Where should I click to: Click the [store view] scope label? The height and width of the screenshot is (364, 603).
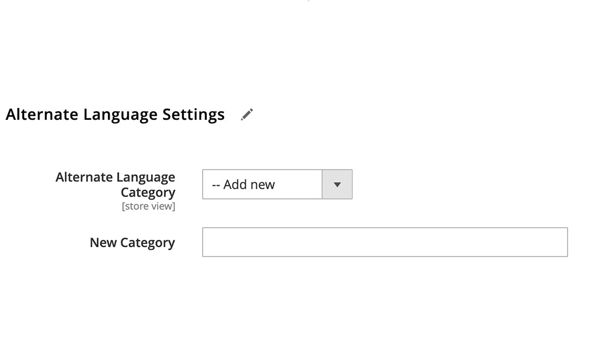148,207
